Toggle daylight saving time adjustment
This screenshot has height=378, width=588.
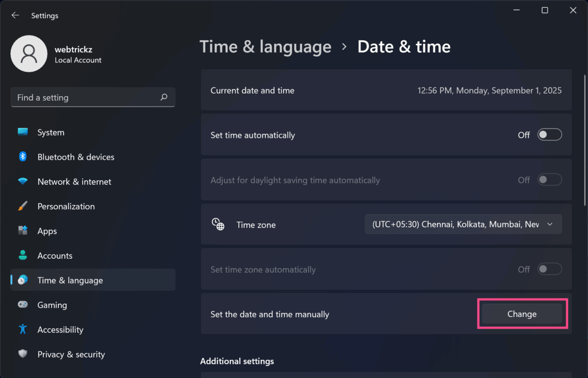click(x=549, y=180)
